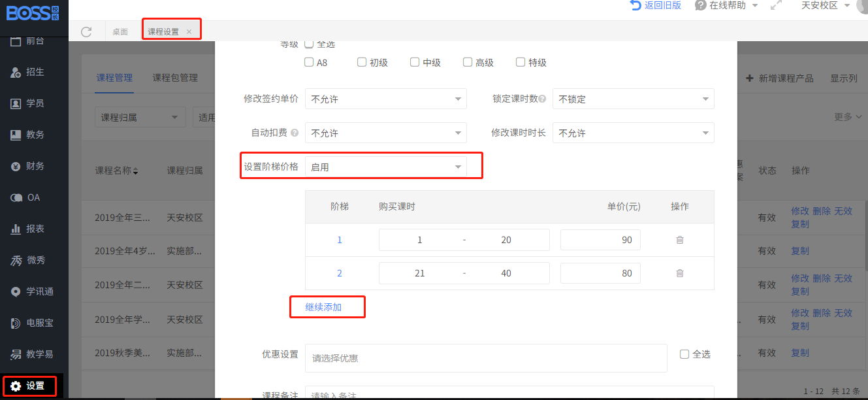Switch to the 课程设置 tab
The height and width of the screenshot is (400, 868).
(x=163, y=31)
